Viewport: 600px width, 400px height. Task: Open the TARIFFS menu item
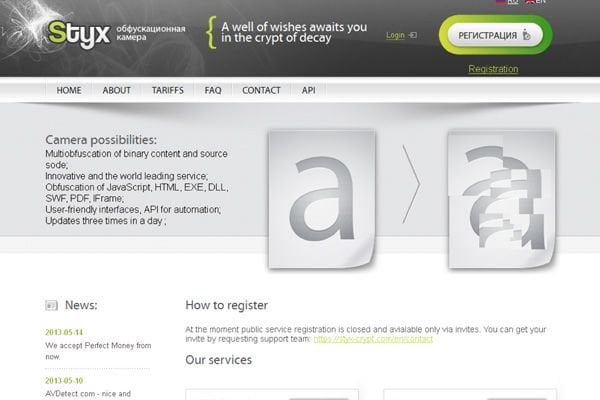point(168,90)
